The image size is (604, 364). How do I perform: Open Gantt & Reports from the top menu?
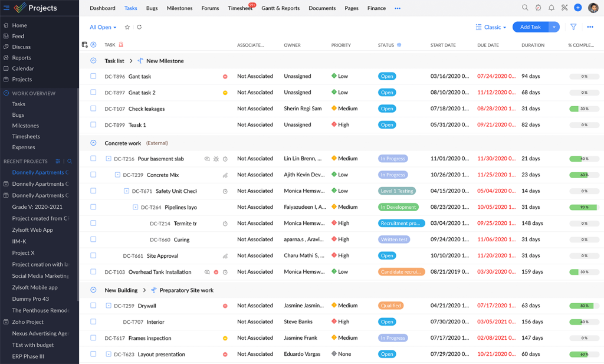pos(281,8)
